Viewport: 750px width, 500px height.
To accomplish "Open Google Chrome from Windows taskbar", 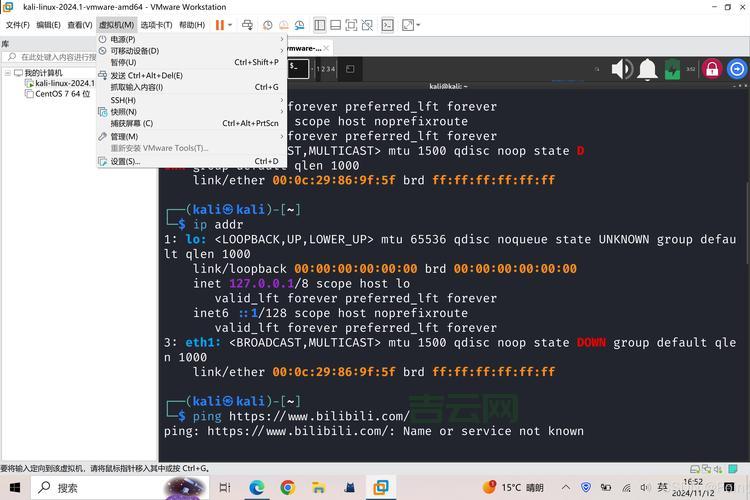I will coord(288,487).
